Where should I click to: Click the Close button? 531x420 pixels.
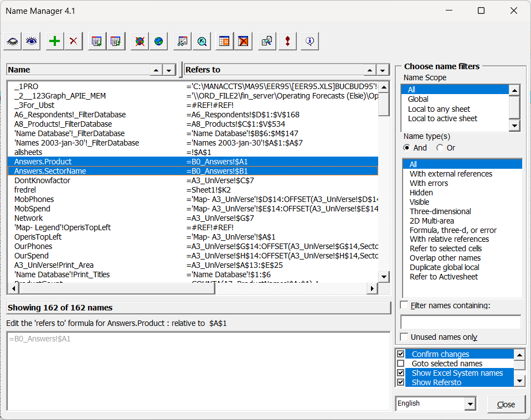point(506,405)
